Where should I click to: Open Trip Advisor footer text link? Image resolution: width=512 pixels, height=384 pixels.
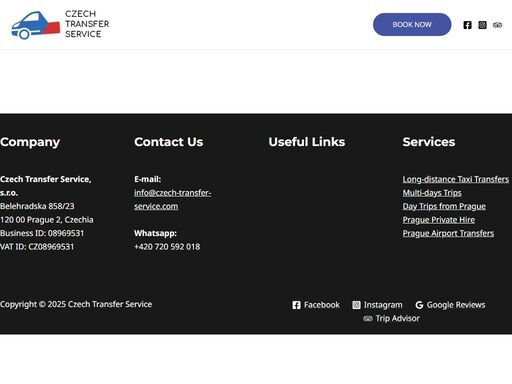coord(397,319)
